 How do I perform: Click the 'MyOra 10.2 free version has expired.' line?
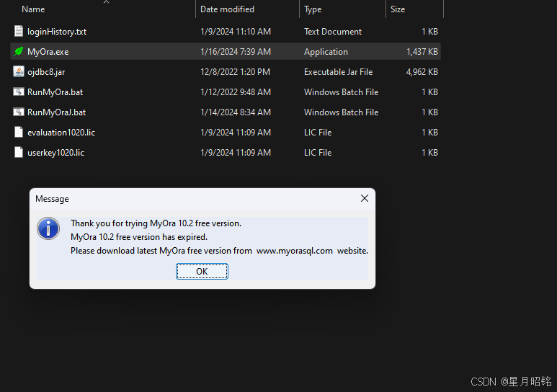click(x=139, y=237)
